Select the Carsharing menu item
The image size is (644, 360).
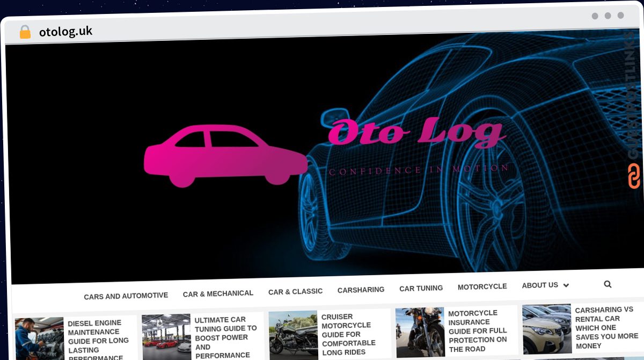point(361,290)
